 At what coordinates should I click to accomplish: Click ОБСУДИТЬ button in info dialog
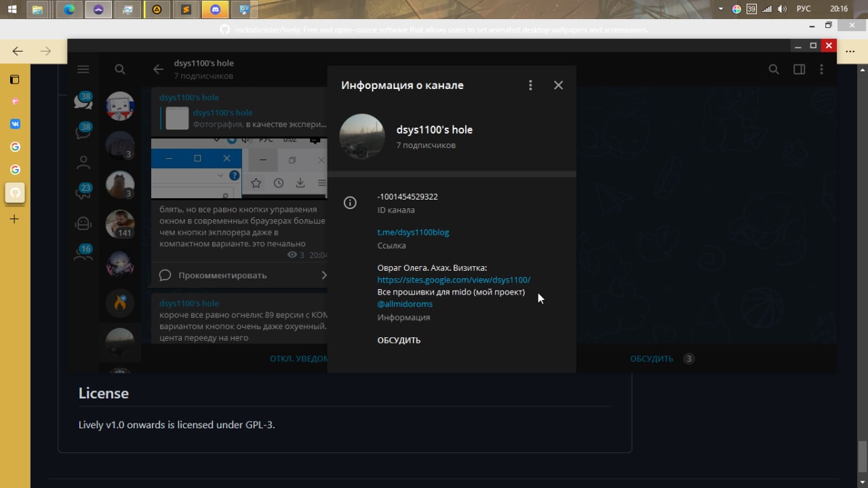[x=399, y=341]
